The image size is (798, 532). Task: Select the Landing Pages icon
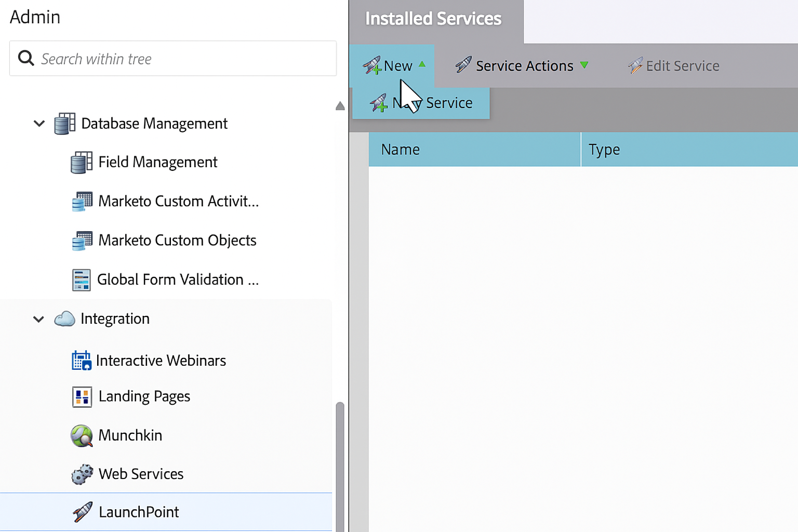(x=82, y=396)
